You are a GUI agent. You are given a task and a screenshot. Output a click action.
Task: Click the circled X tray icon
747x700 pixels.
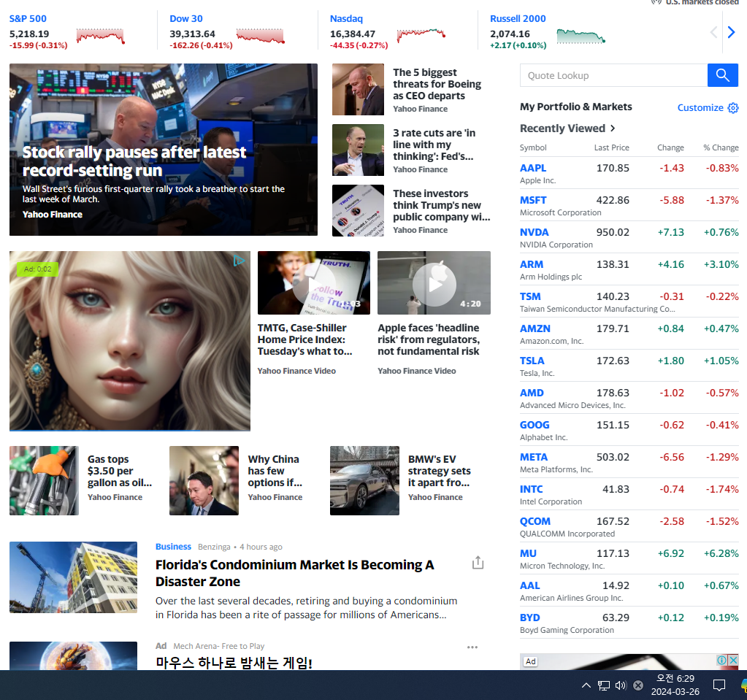[x=638, y=685]
